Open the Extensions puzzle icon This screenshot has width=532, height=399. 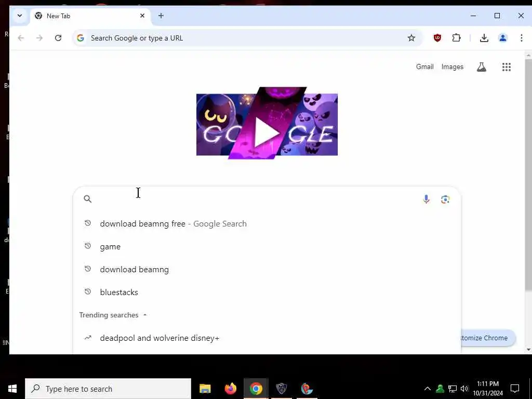[456, 38]
